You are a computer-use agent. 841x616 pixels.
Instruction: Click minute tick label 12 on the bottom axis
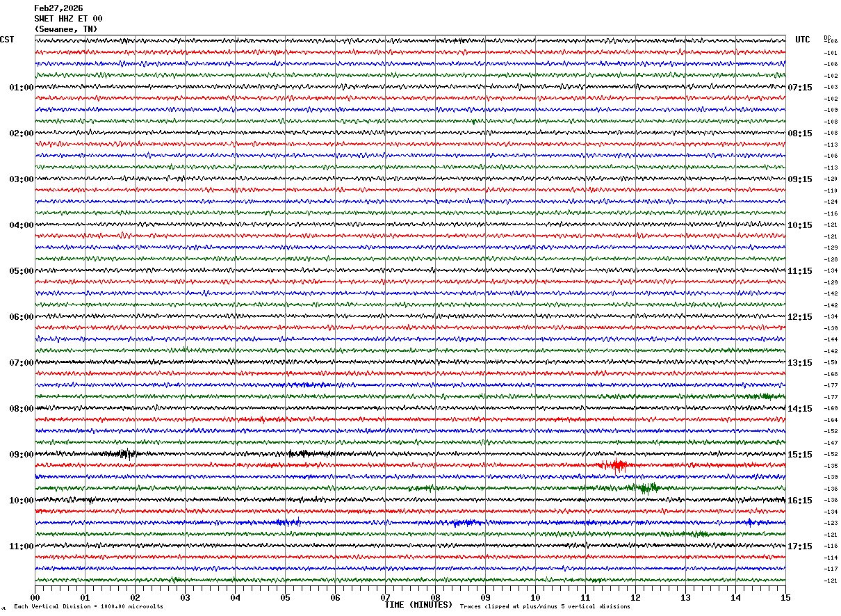(635, 597)
